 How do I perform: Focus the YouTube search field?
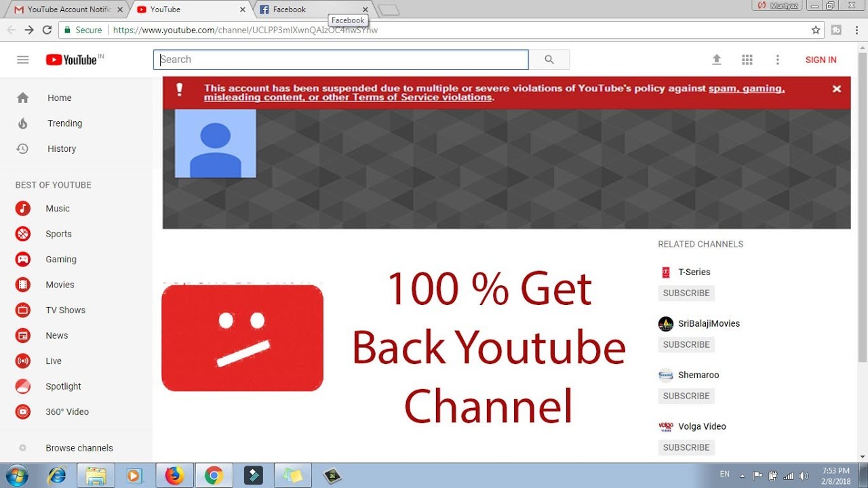[340, 60]
